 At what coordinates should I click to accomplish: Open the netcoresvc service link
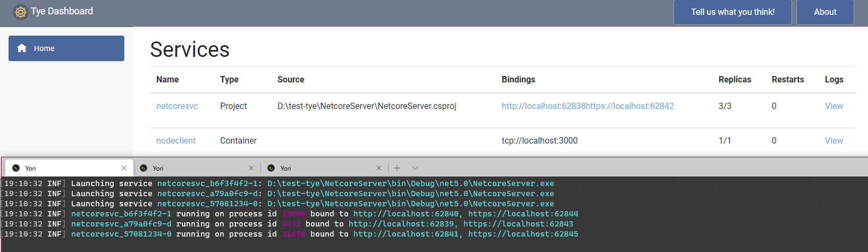pos(177,106)
